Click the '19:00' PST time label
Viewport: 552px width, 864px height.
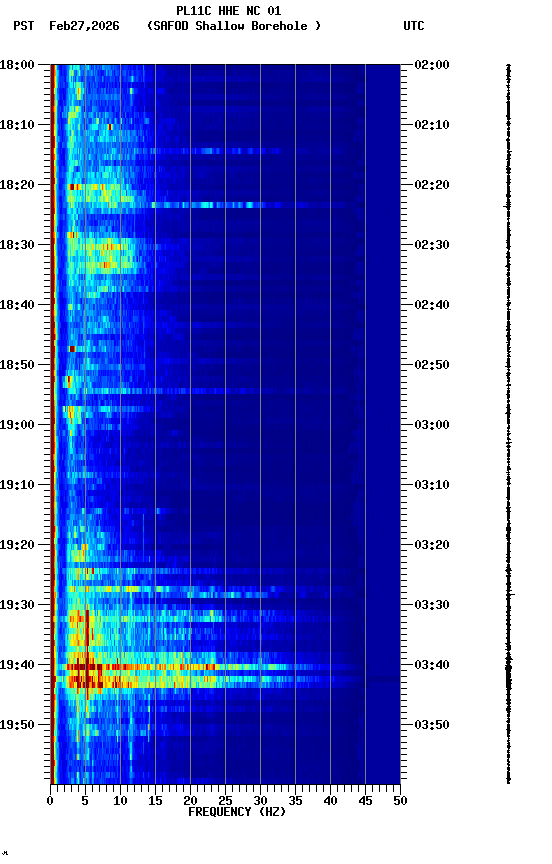17,425
